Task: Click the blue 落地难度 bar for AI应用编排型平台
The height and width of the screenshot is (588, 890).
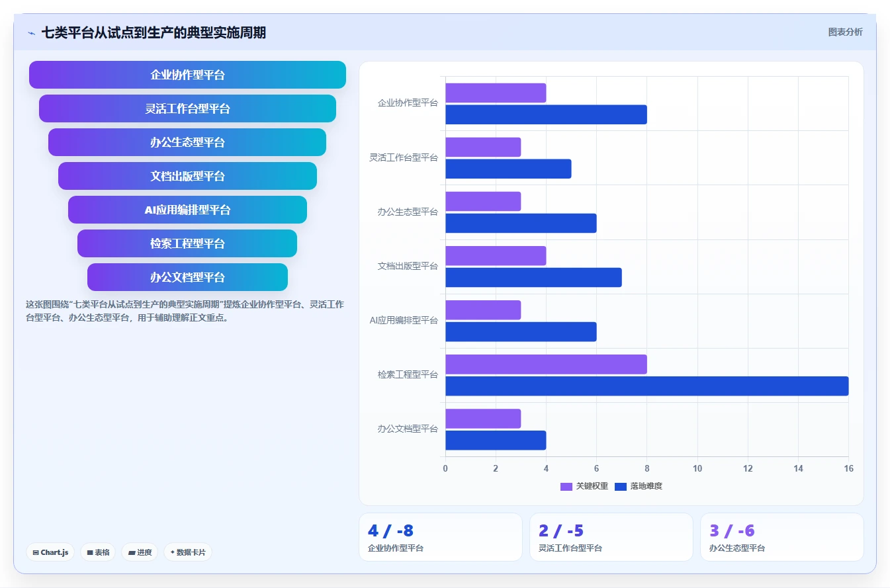Action: (521, 331)
